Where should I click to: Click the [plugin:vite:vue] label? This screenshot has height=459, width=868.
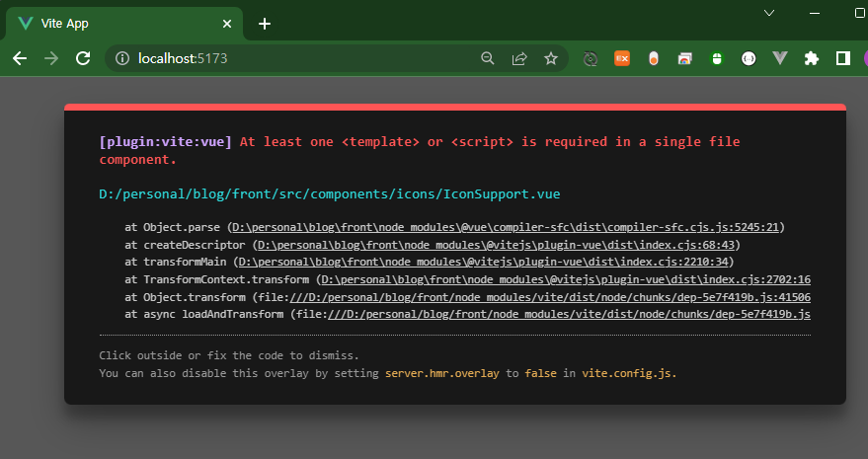[166, 142]
